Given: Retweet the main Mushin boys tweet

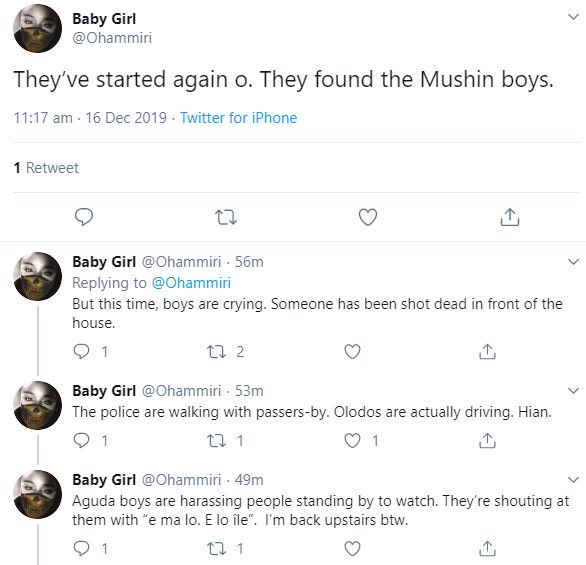Looking at the screenshot, I should (x=226, y=217).
